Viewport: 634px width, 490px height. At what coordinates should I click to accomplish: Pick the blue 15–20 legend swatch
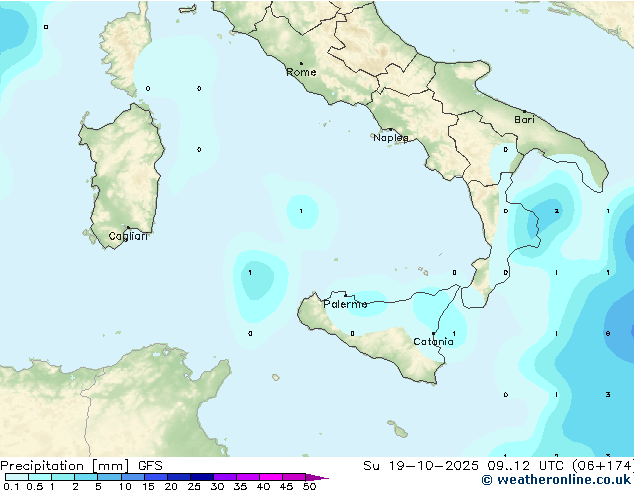click(156, 477)
